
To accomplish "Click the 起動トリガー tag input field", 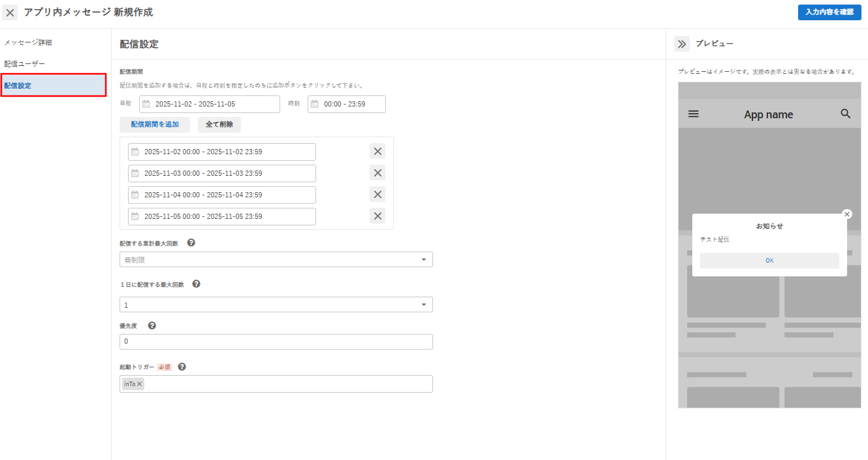I will pos(276,384).
